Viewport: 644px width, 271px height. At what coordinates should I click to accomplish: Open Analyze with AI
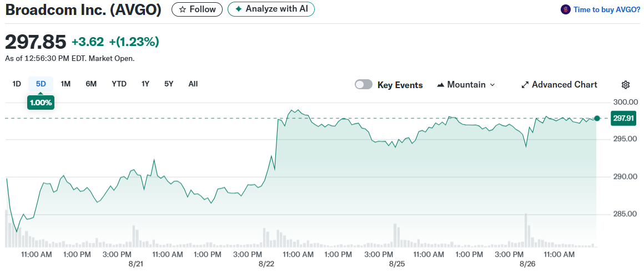271,9
